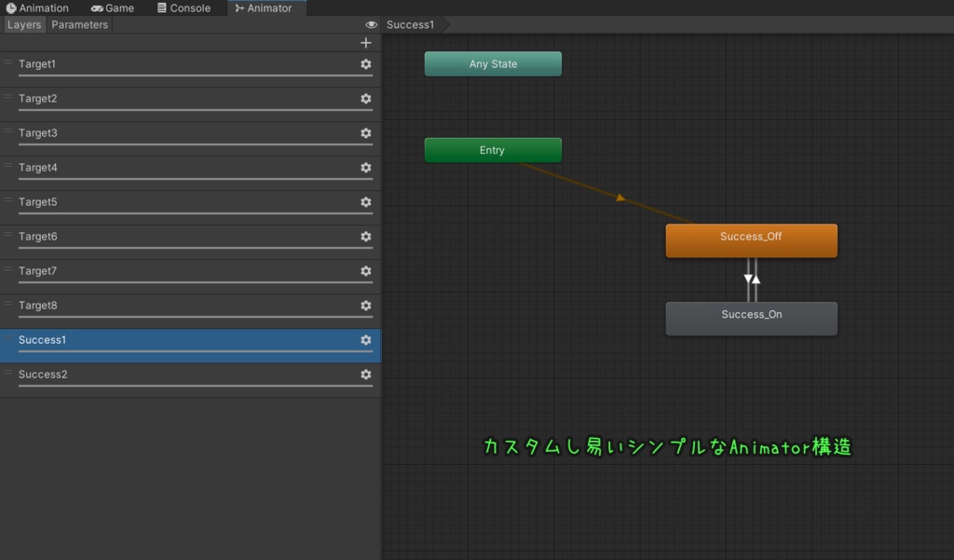The height and width of the screenshot is (560, 954).
Task: Select the Target1 layer
Action: click(x=190, y=69)
